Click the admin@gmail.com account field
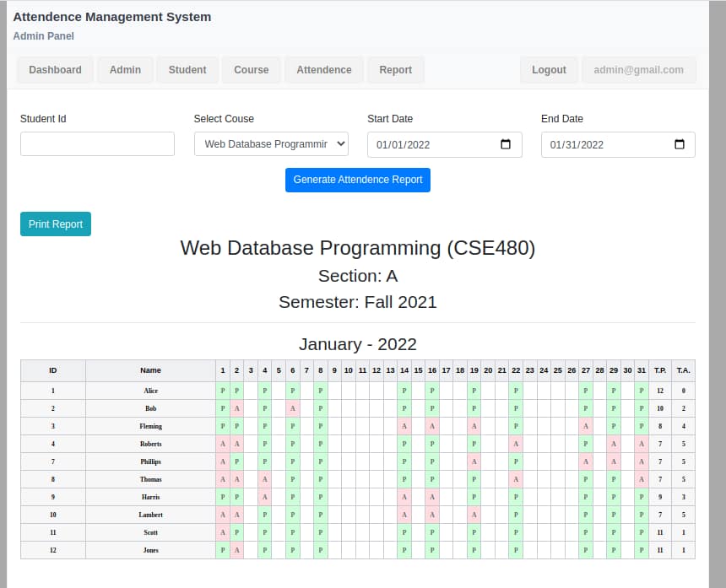This screenshot has height=588, width=726. click(x=639, y=70)
